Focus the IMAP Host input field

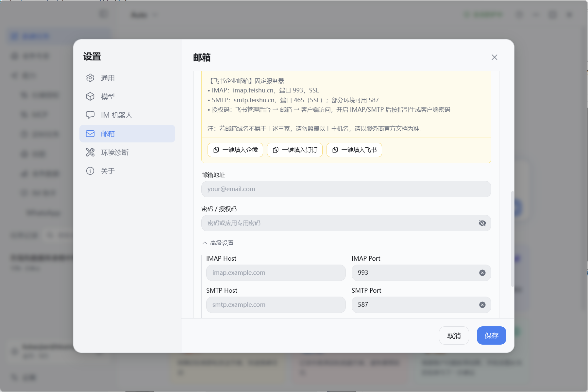click(x=276, y=273)
